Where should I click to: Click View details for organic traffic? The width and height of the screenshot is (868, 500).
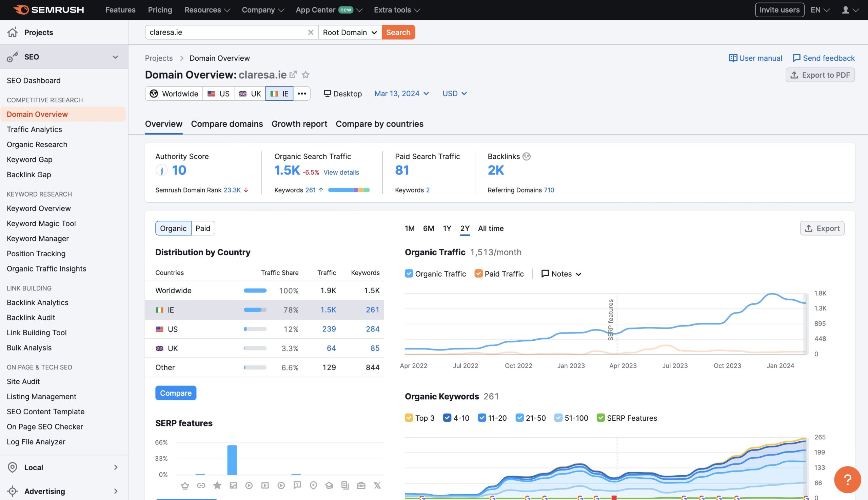point(341,173)
